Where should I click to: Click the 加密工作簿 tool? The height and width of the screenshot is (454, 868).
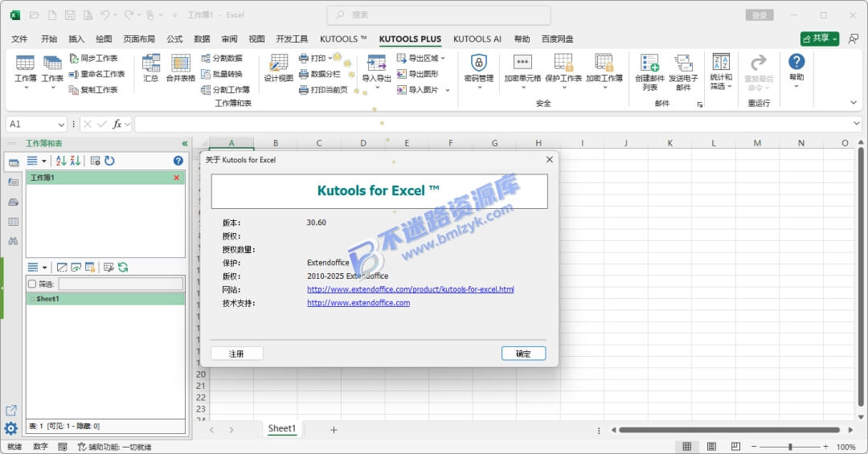coord(604,72)
